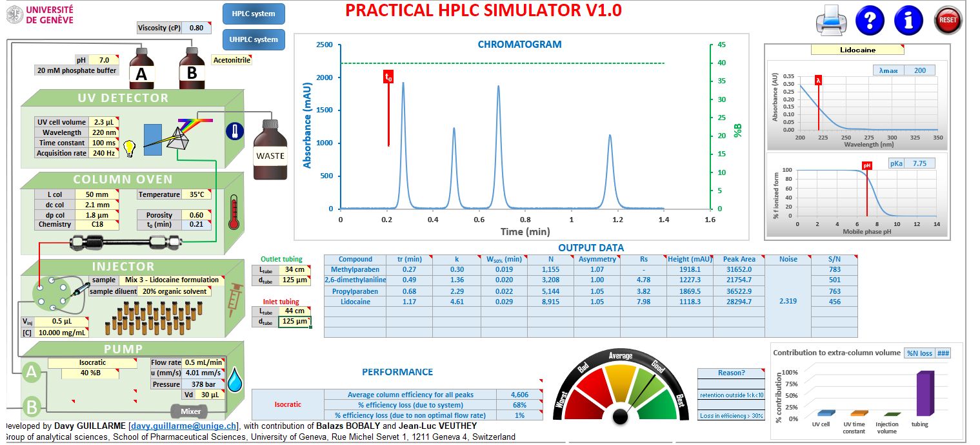Click the red t0 marker in chromatogram
The image size is (980, 445).
(388, 77)
